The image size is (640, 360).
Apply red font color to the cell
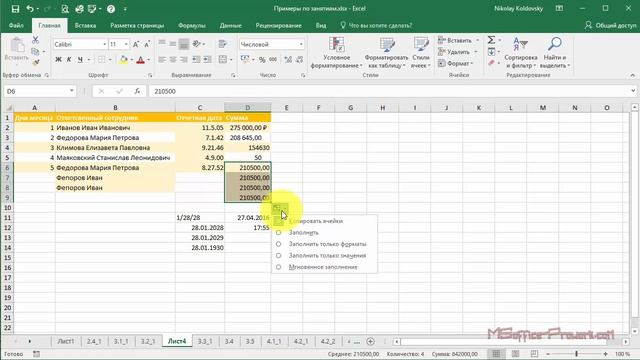[140, 60]
